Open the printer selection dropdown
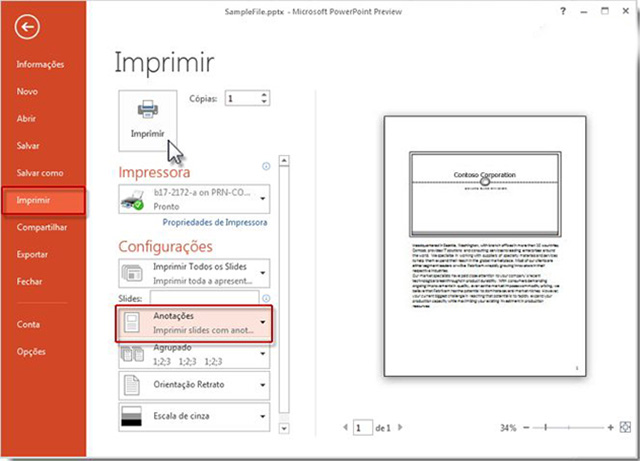 tap(194, 199)
